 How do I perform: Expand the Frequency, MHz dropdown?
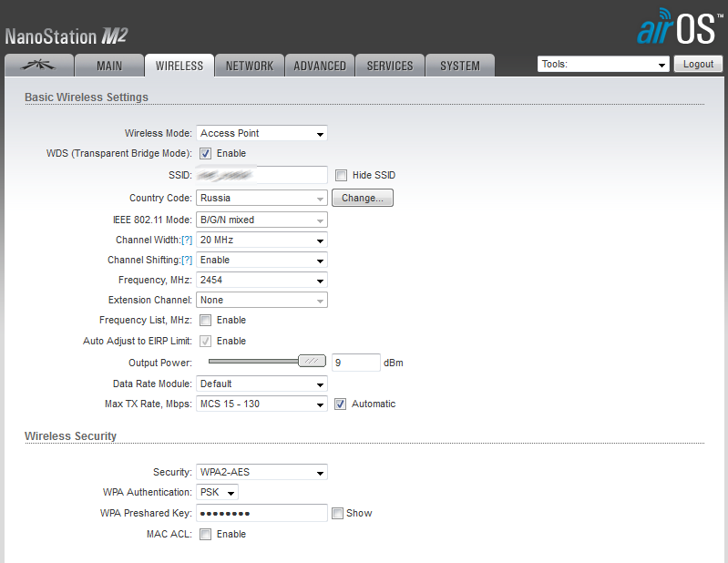click(261, 280)
